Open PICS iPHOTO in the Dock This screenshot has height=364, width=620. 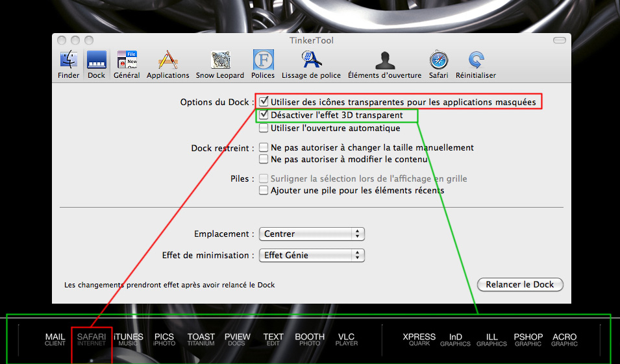[x=164, y=339]
